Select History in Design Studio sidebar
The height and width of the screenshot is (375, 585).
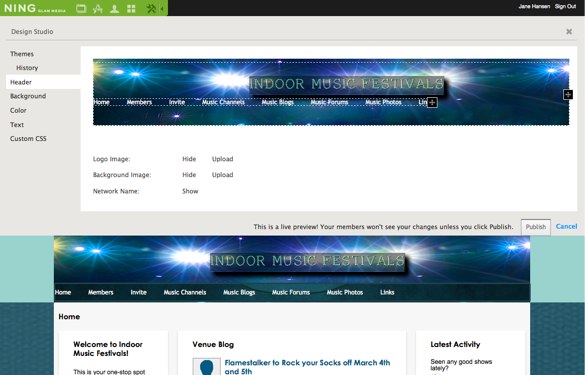pos(27,68)
